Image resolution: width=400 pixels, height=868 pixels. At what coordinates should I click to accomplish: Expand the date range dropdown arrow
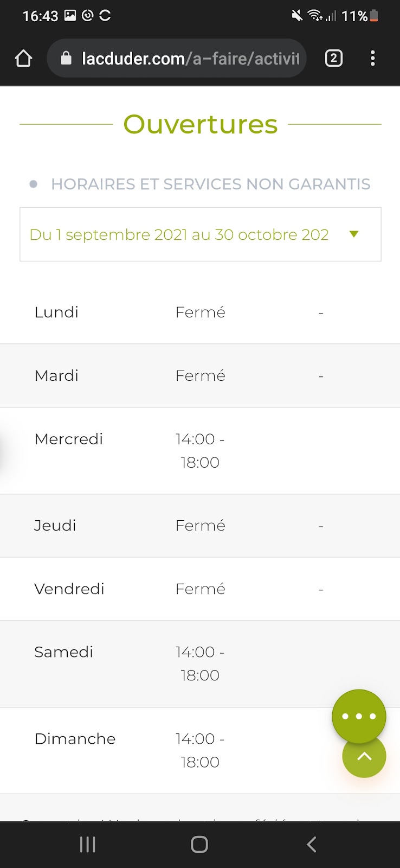click(354, 234)
